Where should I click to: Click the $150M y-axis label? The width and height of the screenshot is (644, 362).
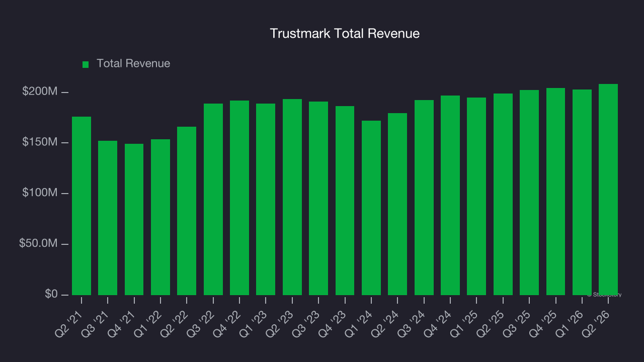coord(40,142)
